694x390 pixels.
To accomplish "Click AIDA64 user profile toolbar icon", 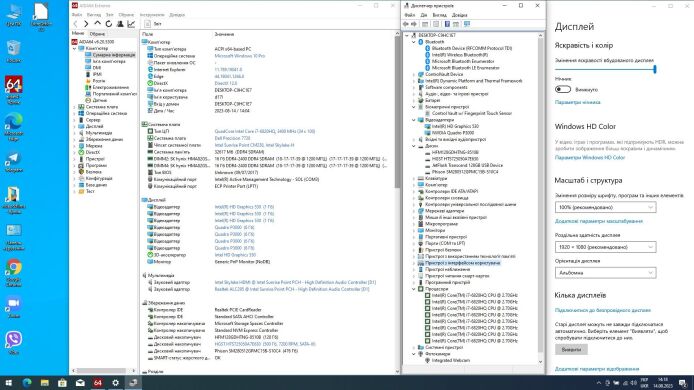I will (x=120, y=24).
